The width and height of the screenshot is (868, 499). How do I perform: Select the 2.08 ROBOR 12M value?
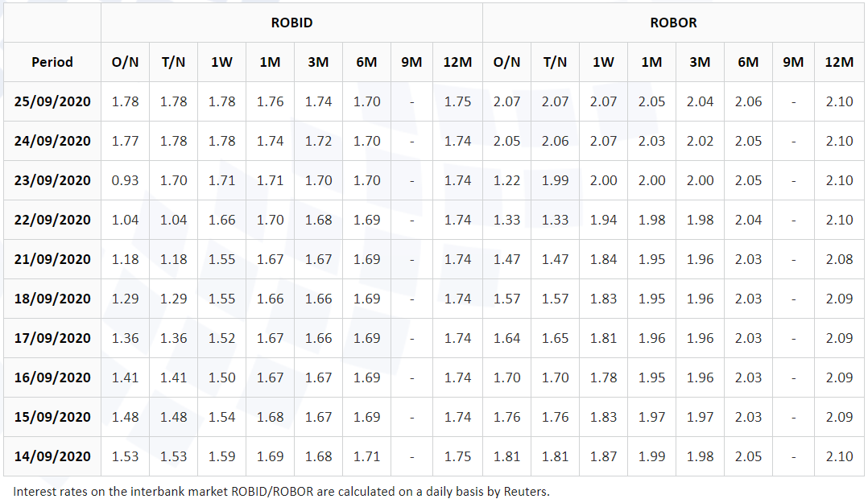(839, 259)
